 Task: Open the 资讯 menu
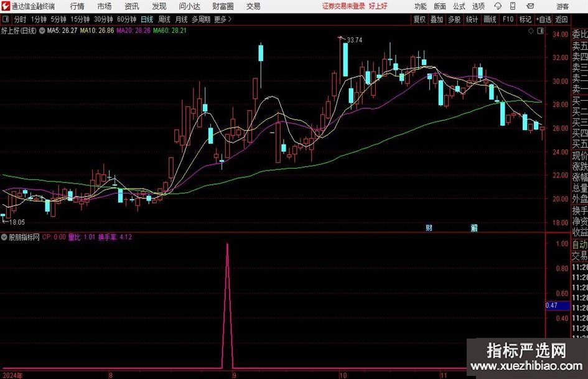(132, 6)
